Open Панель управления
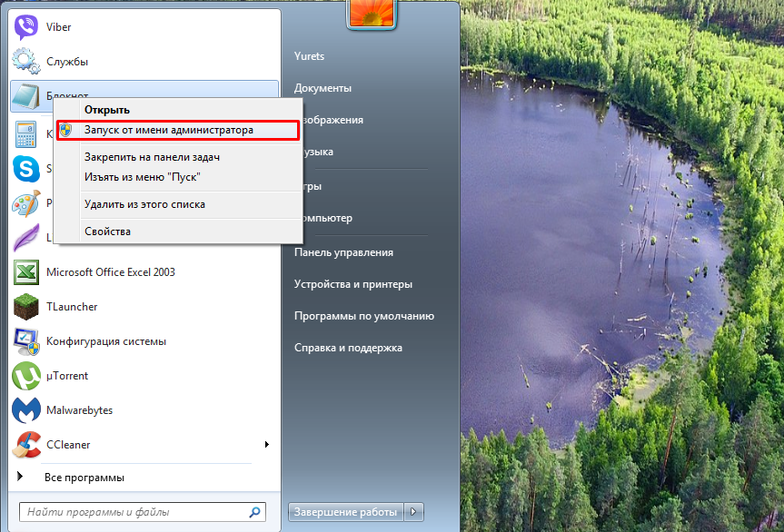 pos(343,252)
